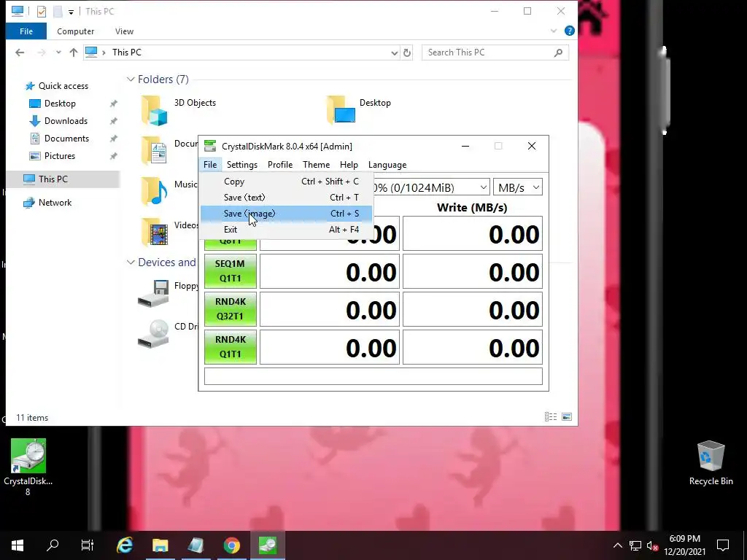Click the Back arrow in File Explorer
The width and height of the screenshot is (747, 560).
coord(20,52)
